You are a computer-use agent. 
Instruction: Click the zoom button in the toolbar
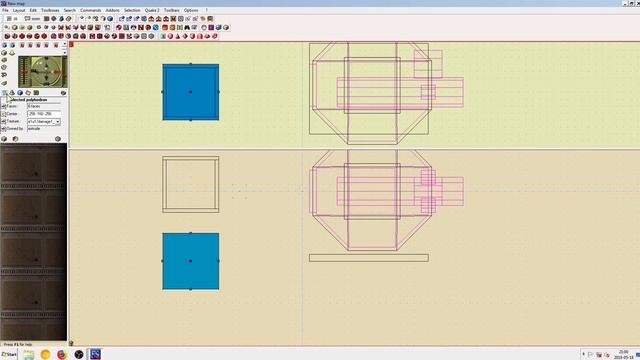(32, 19)
